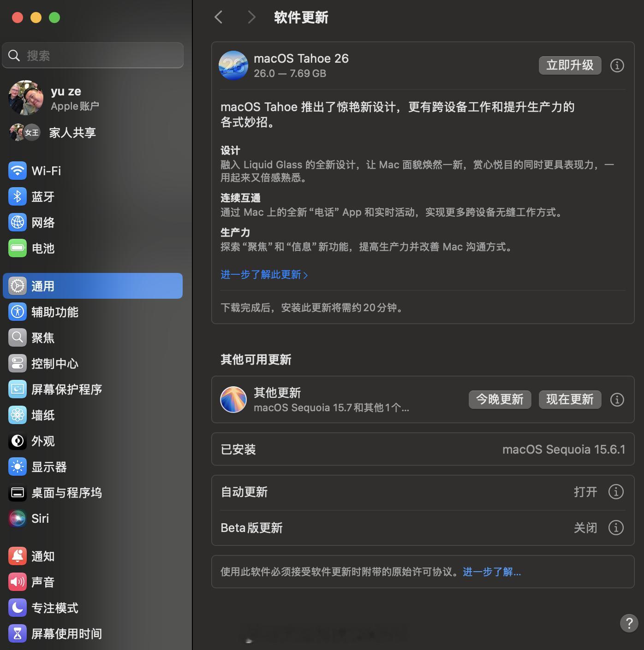This screenshot has height=650, width=644.
Task: Open the 墙纸 wallpaper icon
Action: point(18,415)
